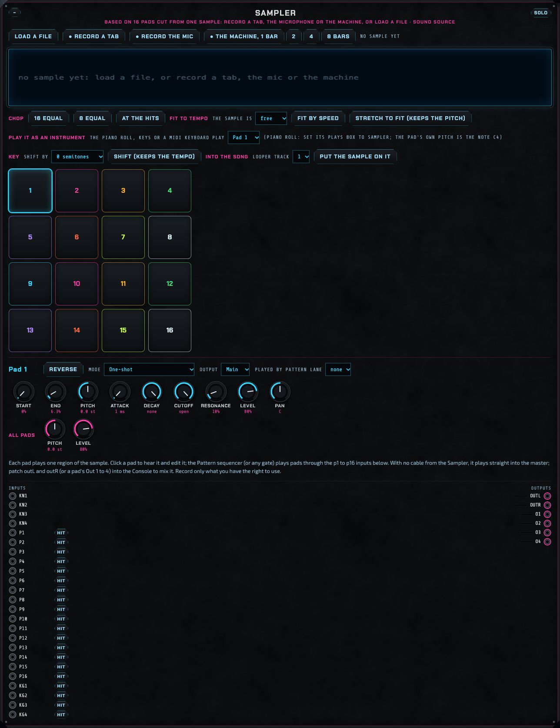560x728 pixels.
Task: Chop sample AT THE HITS
Action: [x=140, y=118]
